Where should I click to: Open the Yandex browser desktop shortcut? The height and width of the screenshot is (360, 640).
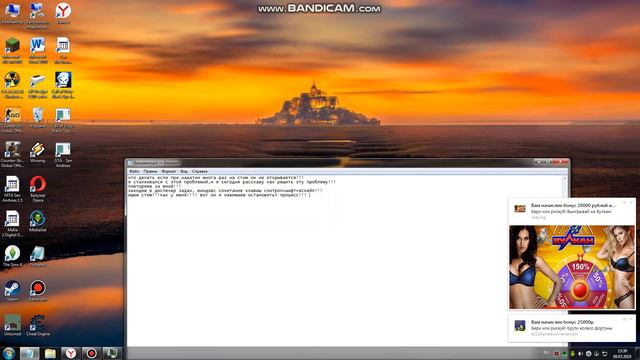click(x=63, y=13)
